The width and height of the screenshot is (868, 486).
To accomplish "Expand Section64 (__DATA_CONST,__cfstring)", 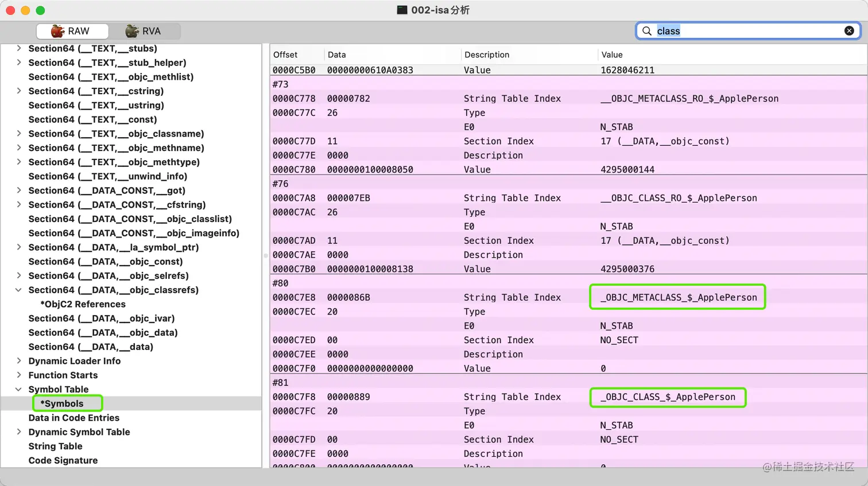I will (19, 204).
